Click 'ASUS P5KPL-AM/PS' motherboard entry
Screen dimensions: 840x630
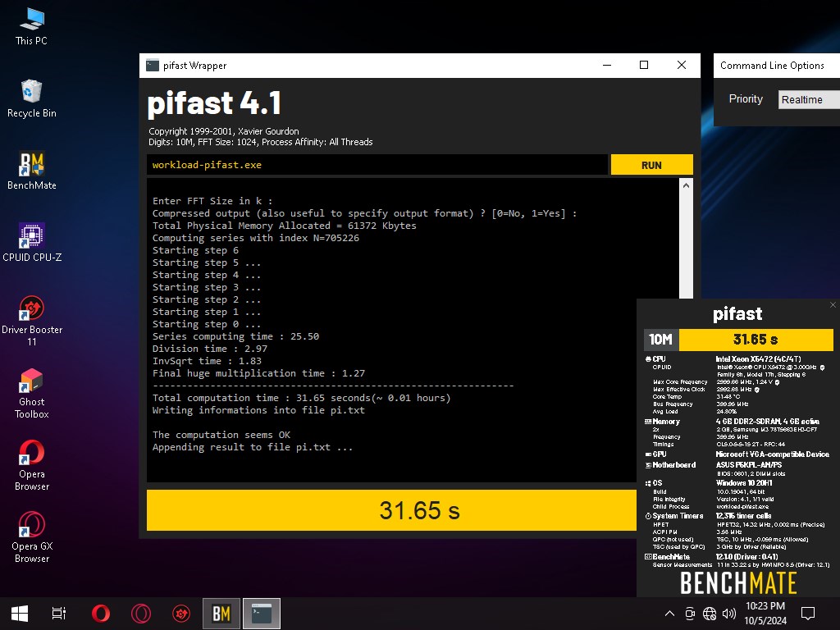[x=749, y=465]
